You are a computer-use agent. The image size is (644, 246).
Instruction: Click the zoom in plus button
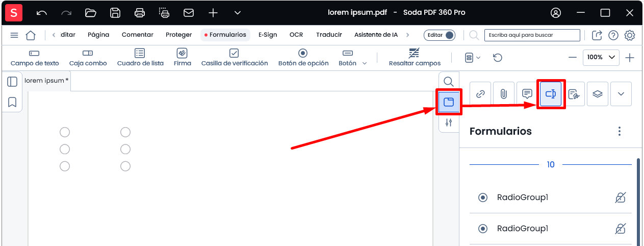(630, 58)
